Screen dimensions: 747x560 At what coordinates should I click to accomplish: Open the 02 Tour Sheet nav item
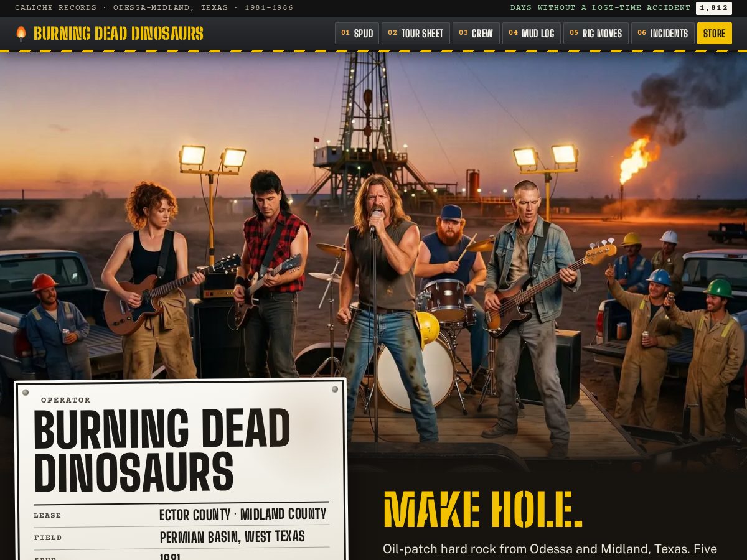point(416,34)
